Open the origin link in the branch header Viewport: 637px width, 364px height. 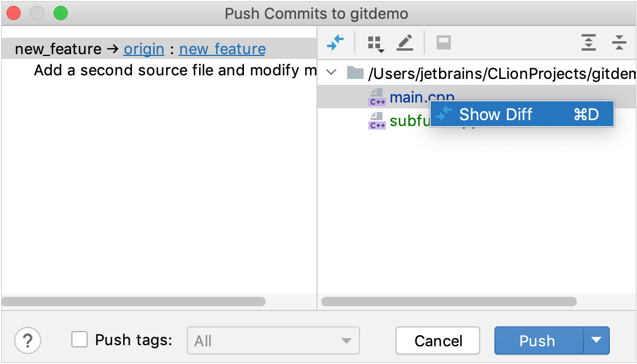(x=144, y=49)
